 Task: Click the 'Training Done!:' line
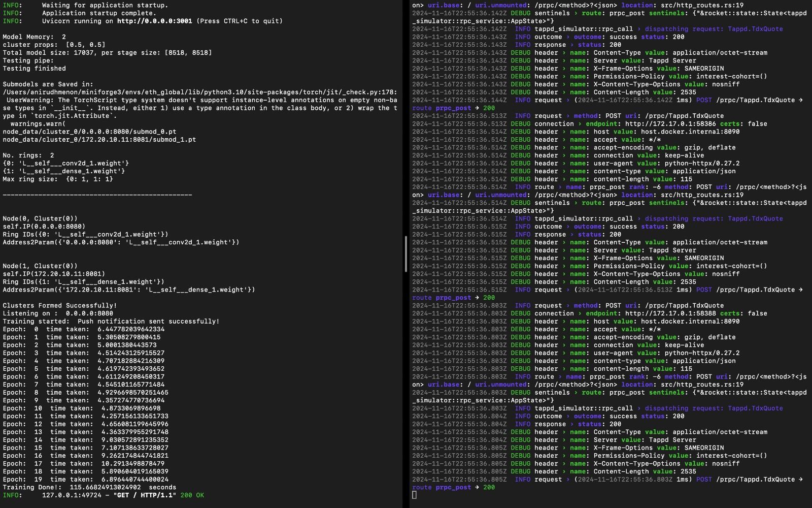pos(89,487)
